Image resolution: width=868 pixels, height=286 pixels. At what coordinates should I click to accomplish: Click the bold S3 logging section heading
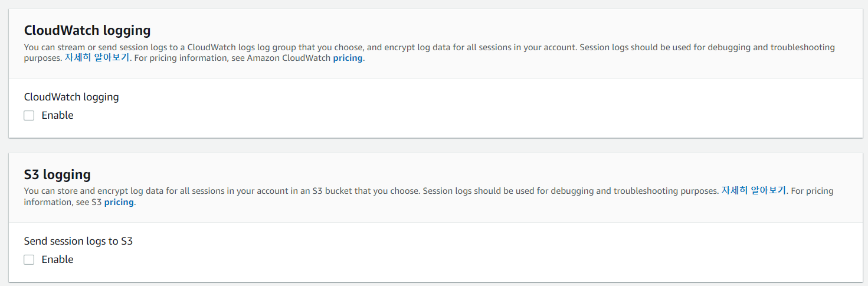(57, 174)
